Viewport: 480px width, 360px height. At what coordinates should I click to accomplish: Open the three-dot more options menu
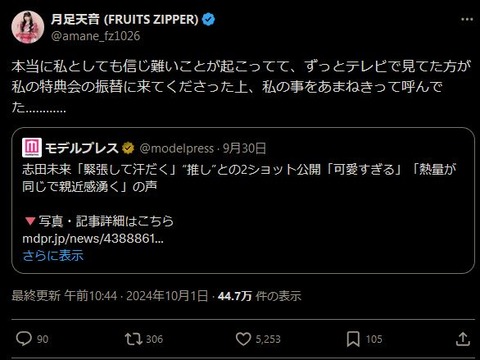[x=467, y=19]
